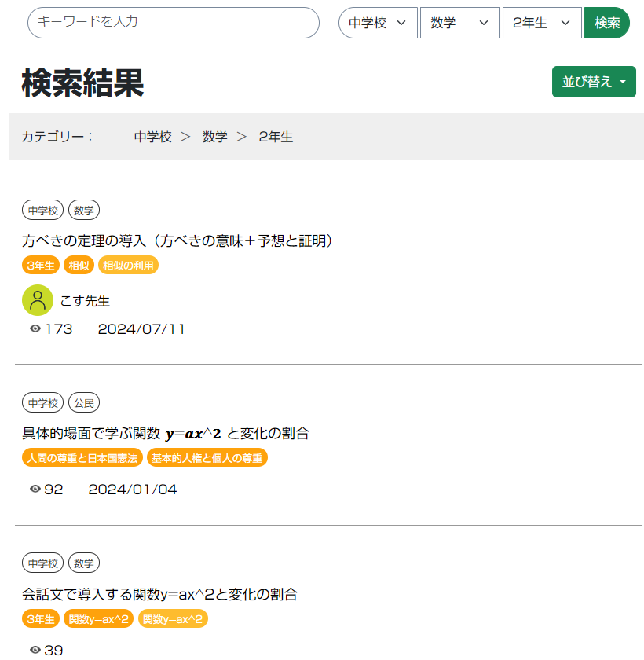The height and width of the screenshot is (660, 644).
Task: Click the eye view icon beside 92
Action: tap(35, 489)
